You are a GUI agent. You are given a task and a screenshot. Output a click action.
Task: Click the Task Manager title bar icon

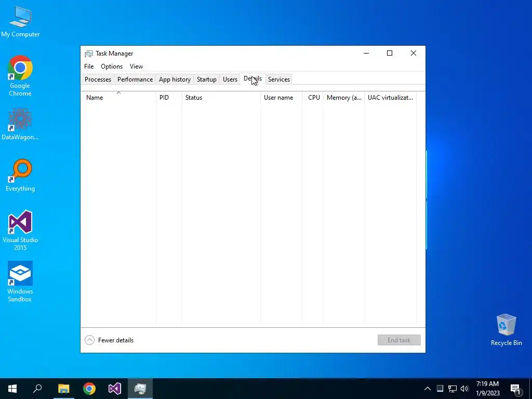point(88,54)
